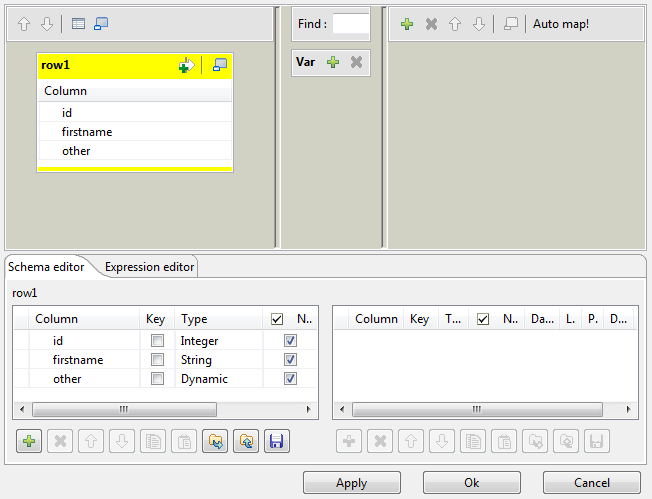Click the save schema floppy disk icon
Screen dimensions: 652x499
click(x=276, y=442)
